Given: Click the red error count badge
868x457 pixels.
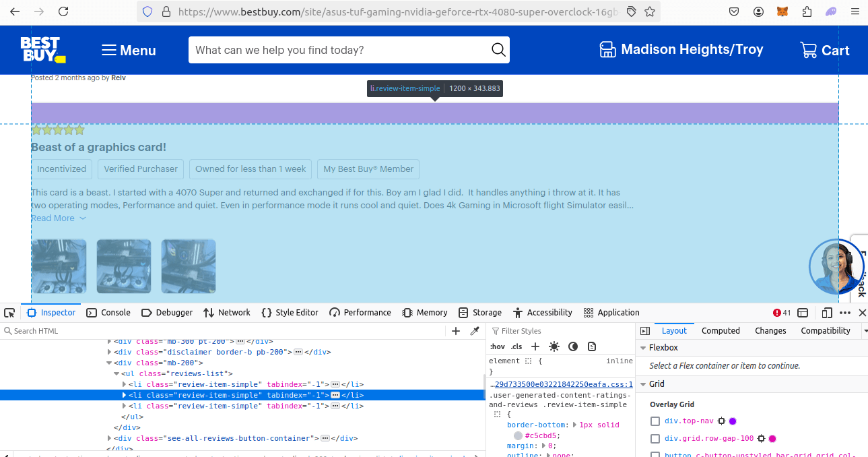Looking at the screenshot, I should pyautogui.click(x=782, y=313).
